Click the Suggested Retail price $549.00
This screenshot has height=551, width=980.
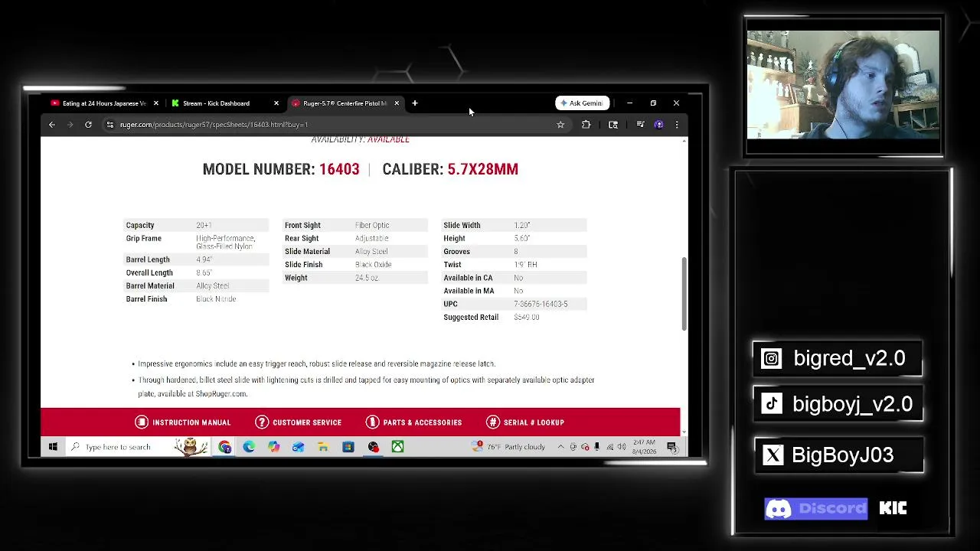(x=527, y=317)
